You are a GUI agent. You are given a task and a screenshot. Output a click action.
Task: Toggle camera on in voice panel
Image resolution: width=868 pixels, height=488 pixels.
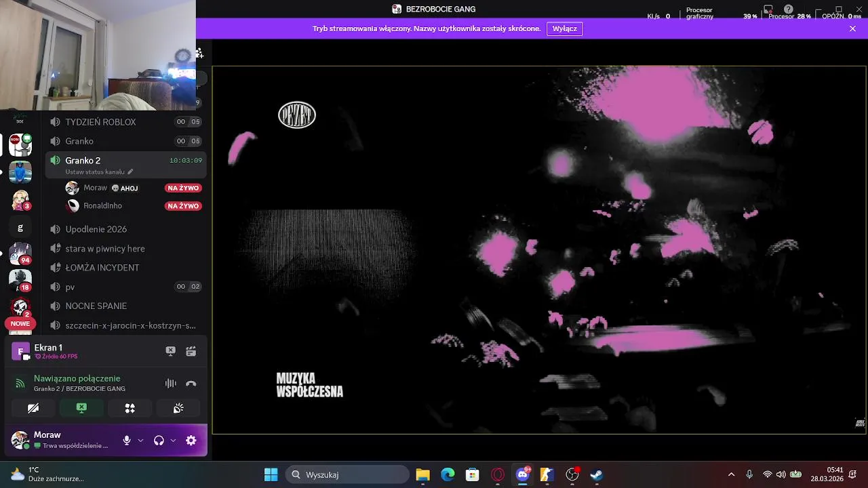[x=33, y=408]
